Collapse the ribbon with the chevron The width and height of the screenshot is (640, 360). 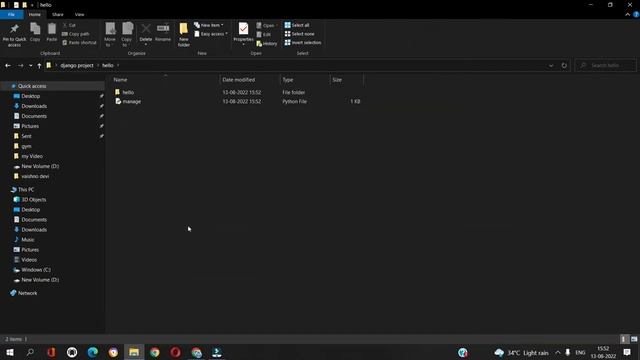tap(627, 14)
